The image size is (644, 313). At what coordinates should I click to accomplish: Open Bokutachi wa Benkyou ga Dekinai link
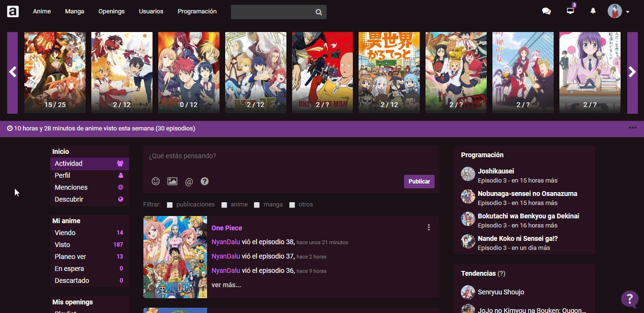(528, 216)
